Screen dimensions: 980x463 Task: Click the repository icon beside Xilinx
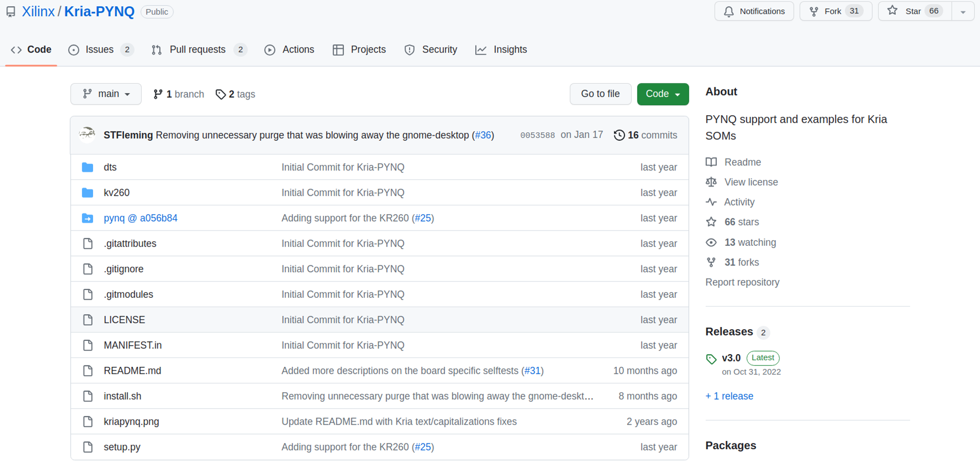11,12
